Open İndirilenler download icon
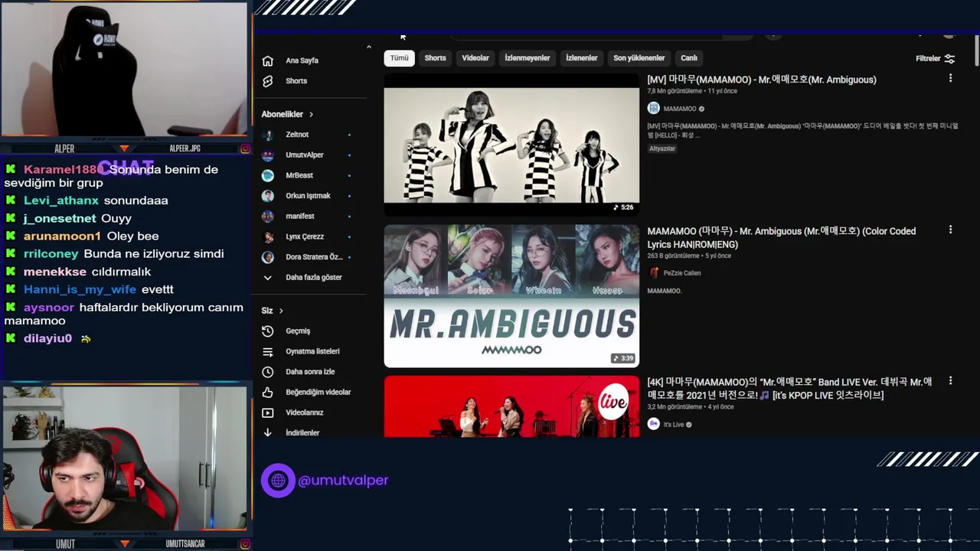The height and width of the screenshot is (551, 980). click(x=267, y=433)
